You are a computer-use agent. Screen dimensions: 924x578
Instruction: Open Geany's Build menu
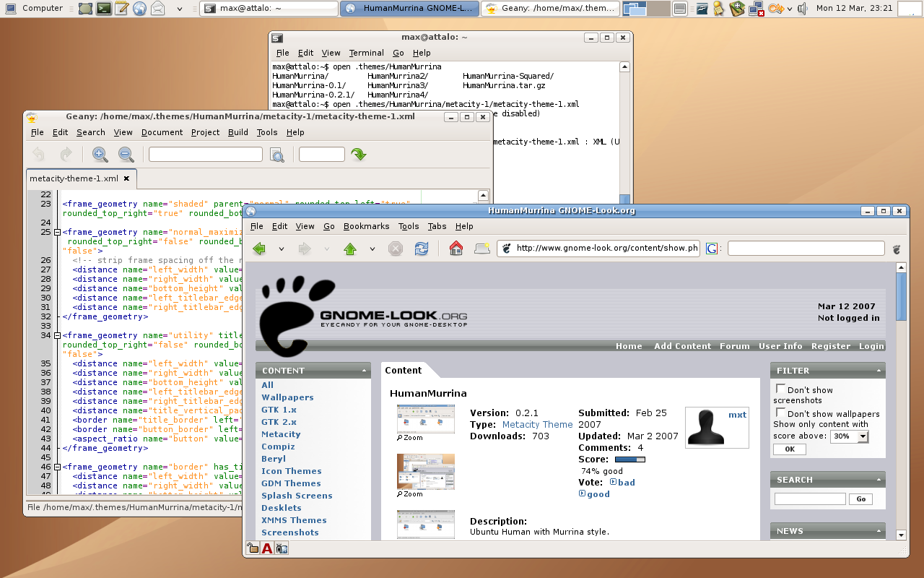[x=238, y=132]
